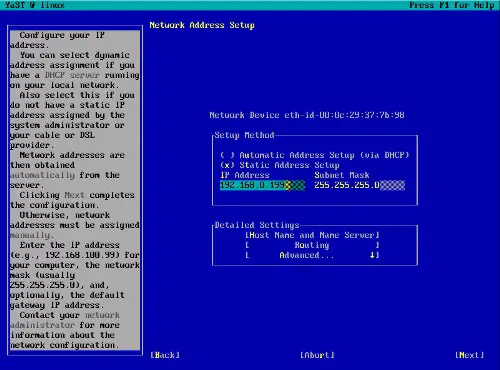The image size is (500, 370).
Task: Click the Subnet Mask input field
Action: pos(360,185)
